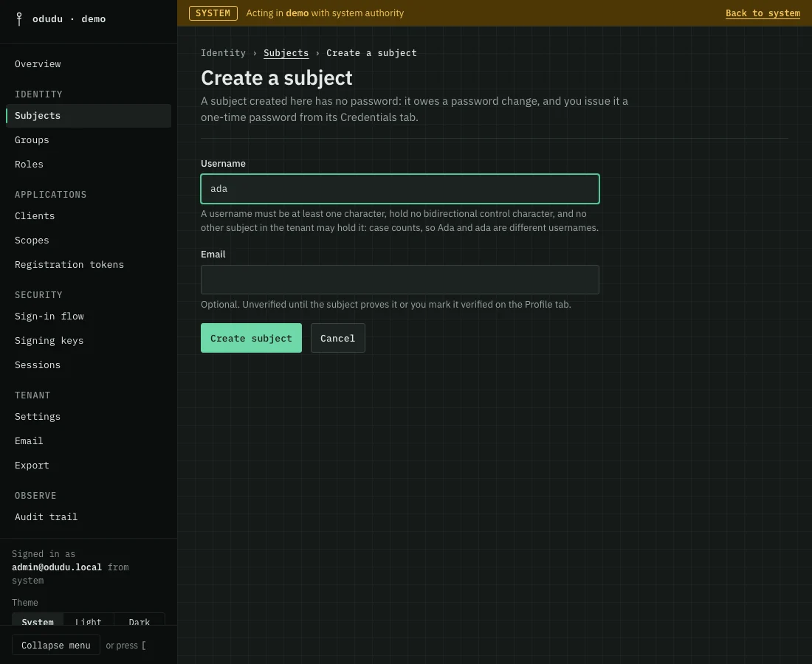Click the APPLICATIONS section label

51,195
